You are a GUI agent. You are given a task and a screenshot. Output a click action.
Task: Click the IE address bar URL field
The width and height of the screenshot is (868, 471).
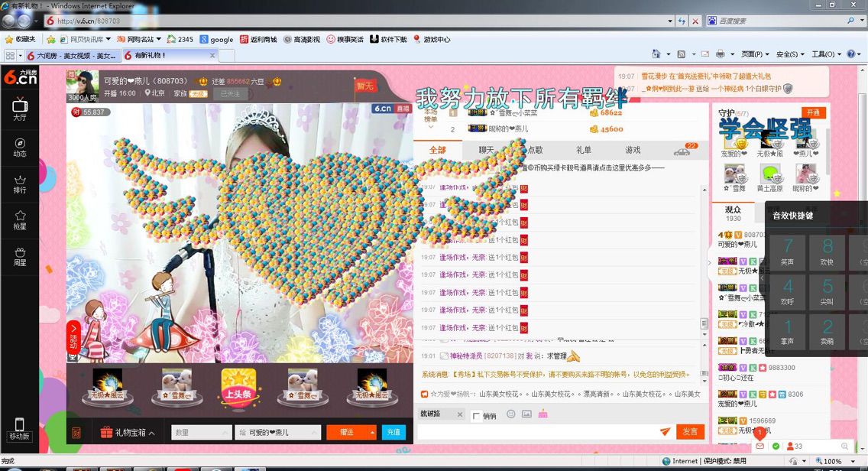click(x=355, y=21)
